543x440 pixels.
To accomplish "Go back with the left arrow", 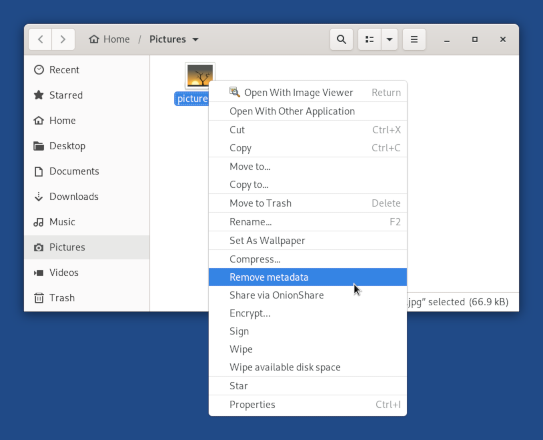I will pos(41,39).
